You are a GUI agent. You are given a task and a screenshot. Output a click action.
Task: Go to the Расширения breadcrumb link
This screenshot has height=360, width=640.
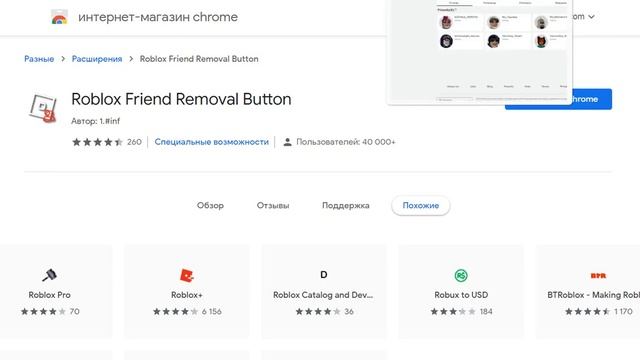(97, 59)
